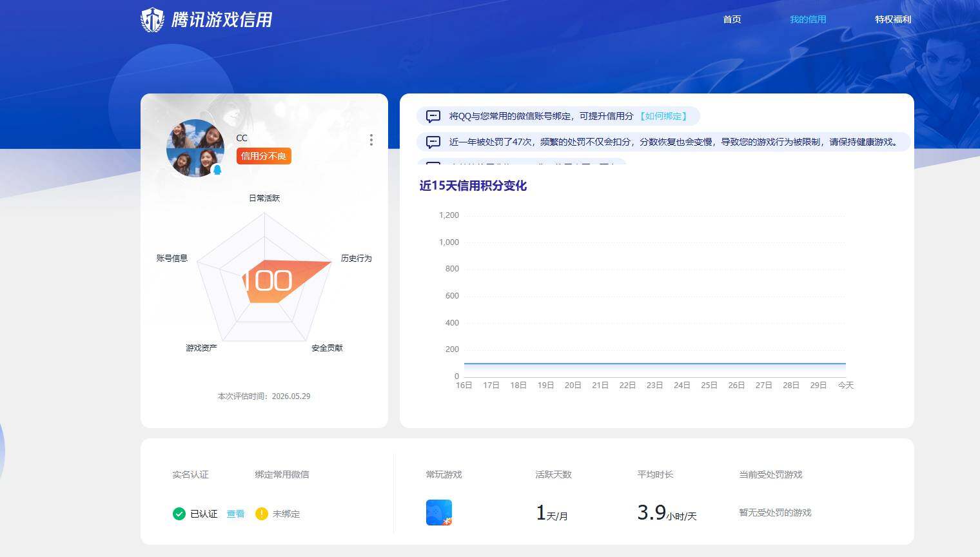The height and width of the screenshot is (557, 980).
Task: Click the 3.9小时/天 average duration value
Action: (x=667, y=513)
